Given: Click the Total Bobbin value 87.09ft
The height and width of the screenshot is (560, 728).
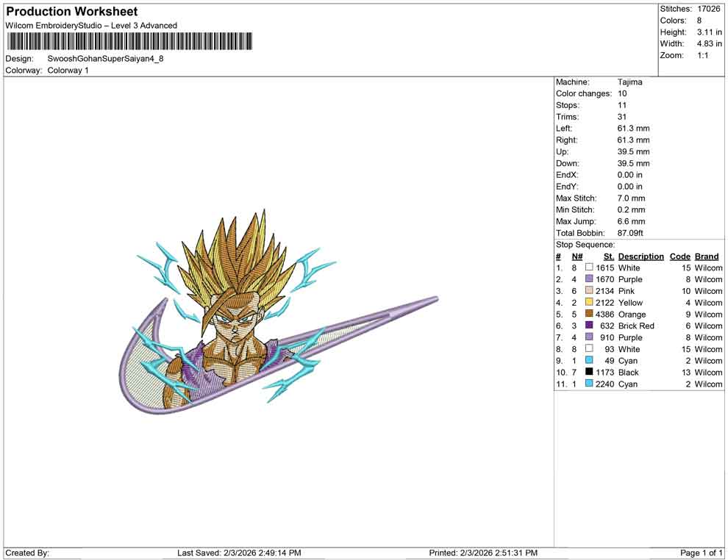Looking at the screenshot, I should tap(630, 233).
